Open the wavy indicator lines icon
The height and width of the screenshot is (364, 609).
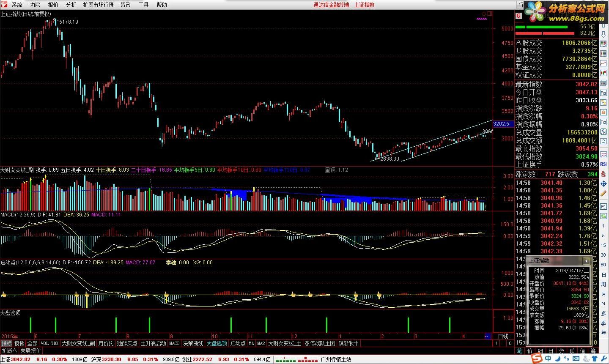pos(604,153)
